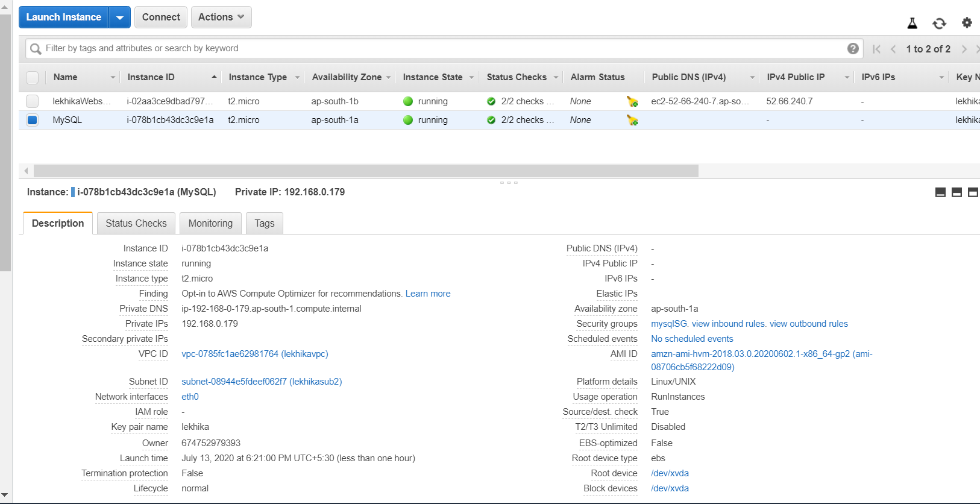Click alarm icon for MySQL instance
This screenshot has height=504, width=980.
pyautogui.click(x=632, y=121)
